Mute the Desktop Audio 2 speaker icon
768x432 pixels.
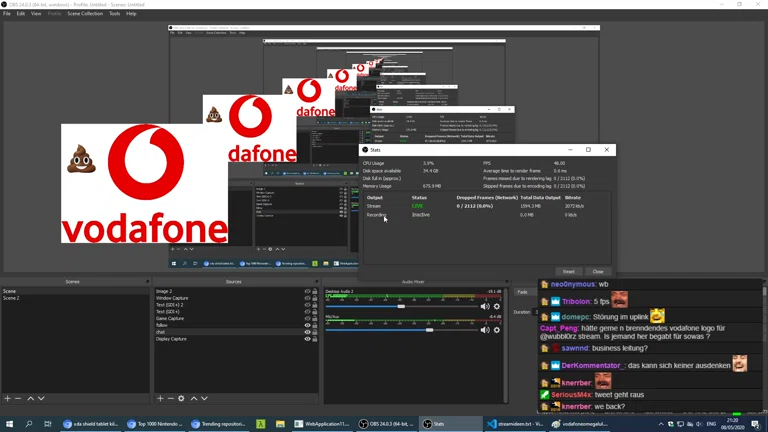coord(485,306)
